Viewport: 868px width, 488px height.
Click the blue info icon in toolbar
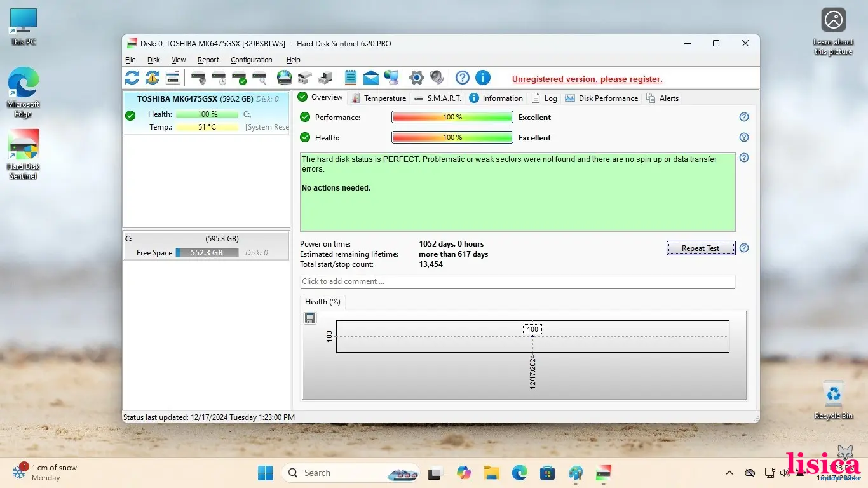click(x=483, y=78)
